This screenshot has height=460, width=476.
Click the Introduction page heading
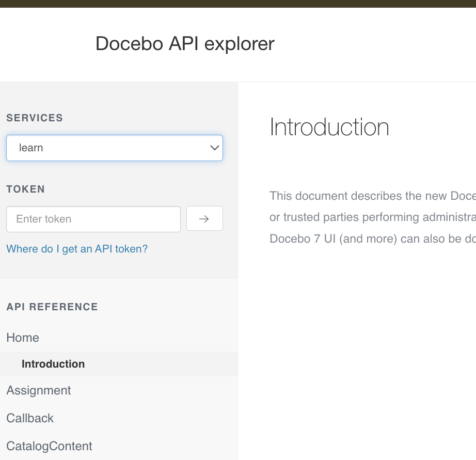pyautogui.click(x=329, y=127)
